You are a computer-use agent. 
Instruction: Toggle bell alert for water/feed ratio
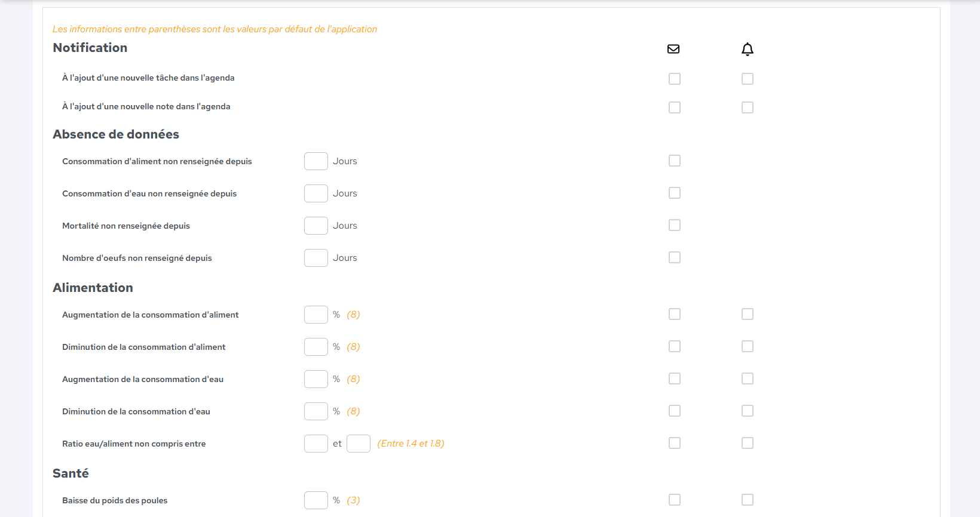[x=748, y=443]
